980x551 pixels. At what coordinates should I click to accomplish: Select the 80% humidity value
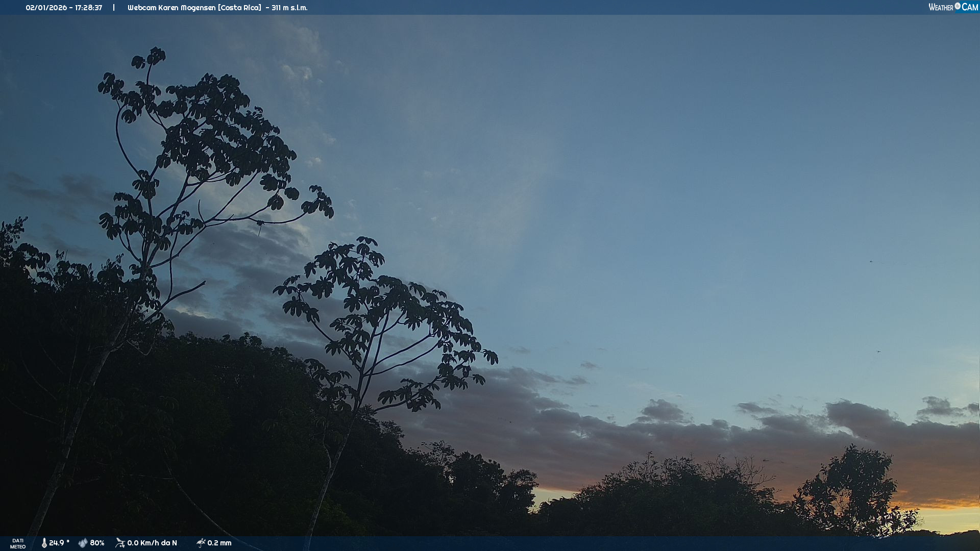97,543
